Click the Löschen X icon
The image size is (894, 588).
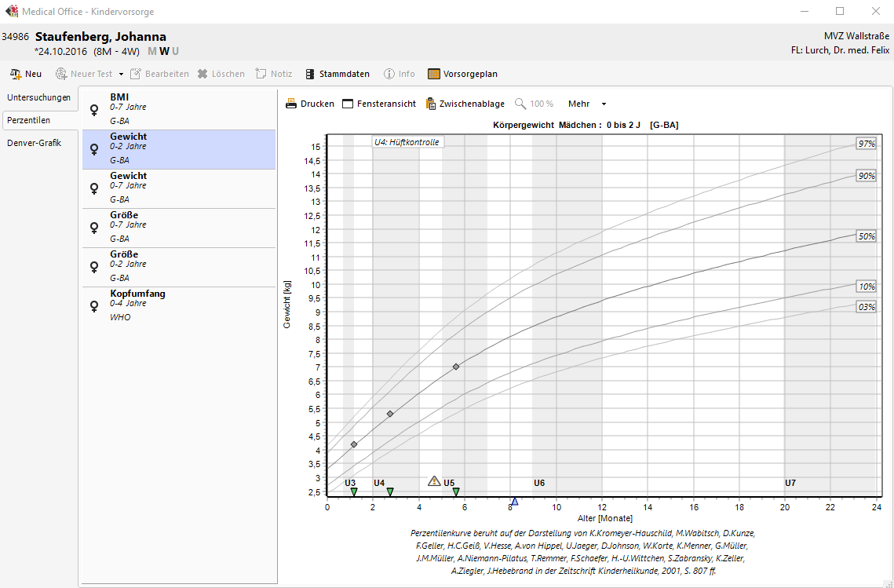203,74
